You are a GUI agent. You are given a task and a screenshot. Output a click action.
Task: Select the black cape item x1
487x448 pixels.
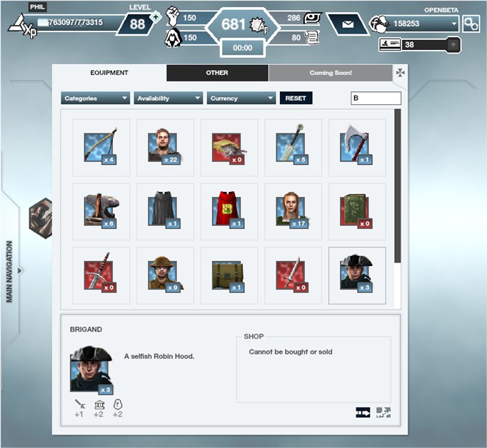pyautogui.click(x=165, y=212)
